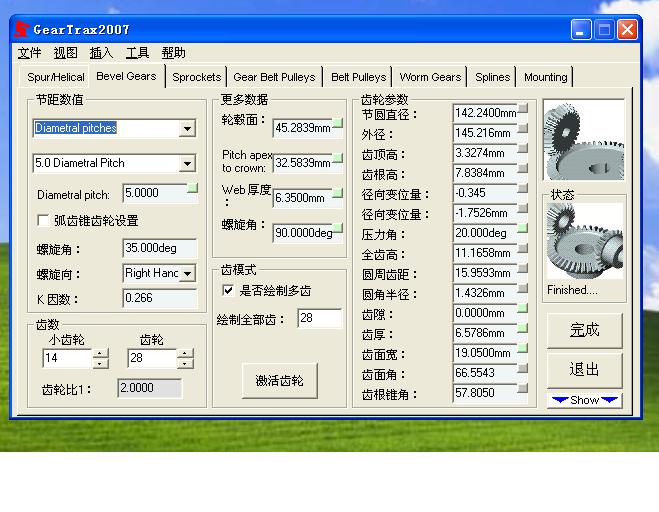
Task: Click green indicator beside Pitch apex to crown
Action: [x=337, y=158]
